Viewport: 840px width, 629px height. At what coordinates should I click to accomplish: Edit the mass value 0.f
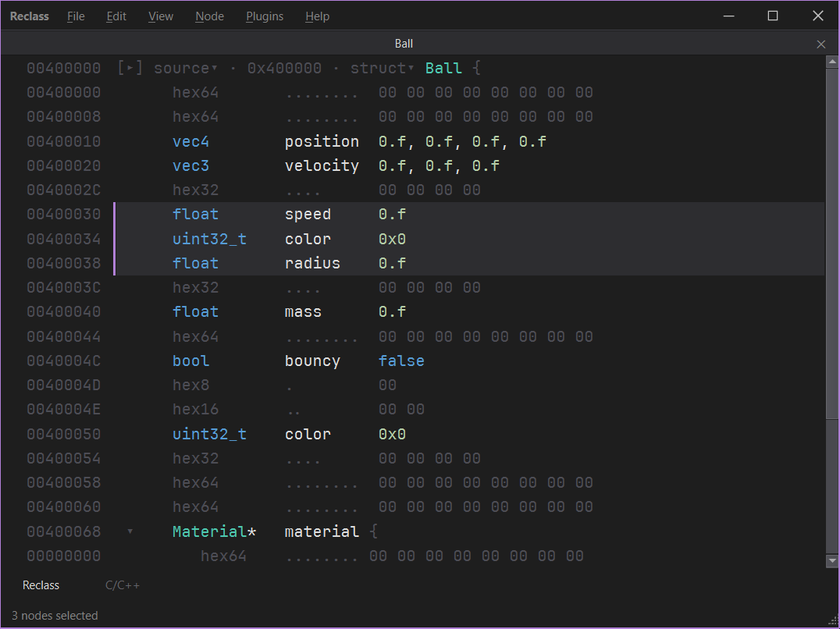click(x=392, y=311)
